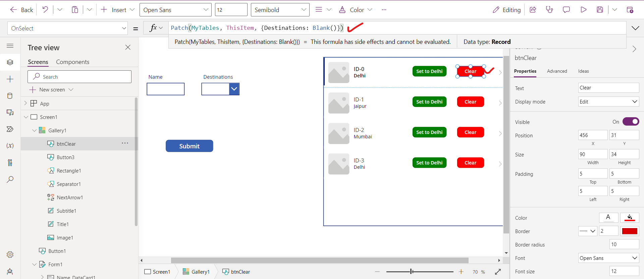The height and width of the screenshot is (279, 644).
Task: Collapse the Gallery1 tree node
Action: pyautogui.click(x=34, y=131)
